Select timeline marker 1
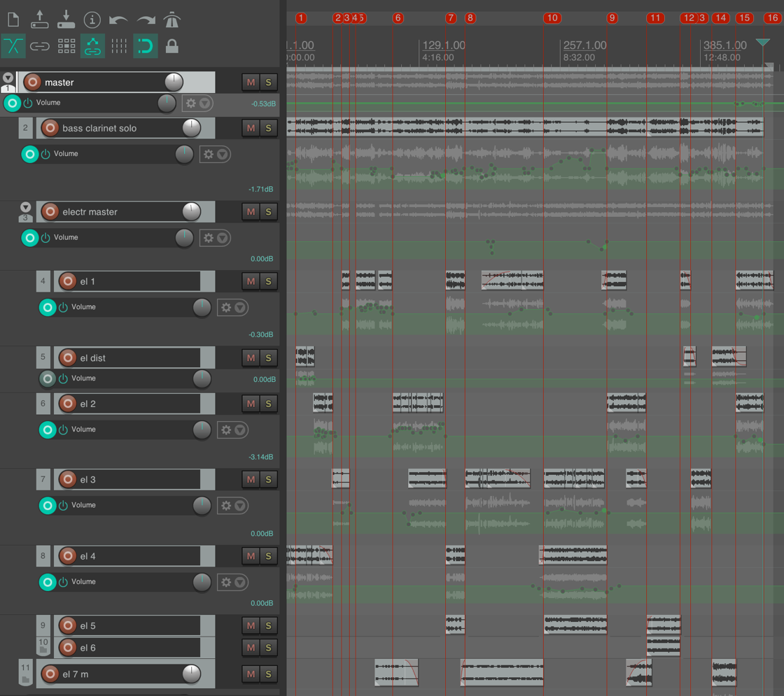The width and height of the screenshot is (784, 696). point(301,18)
